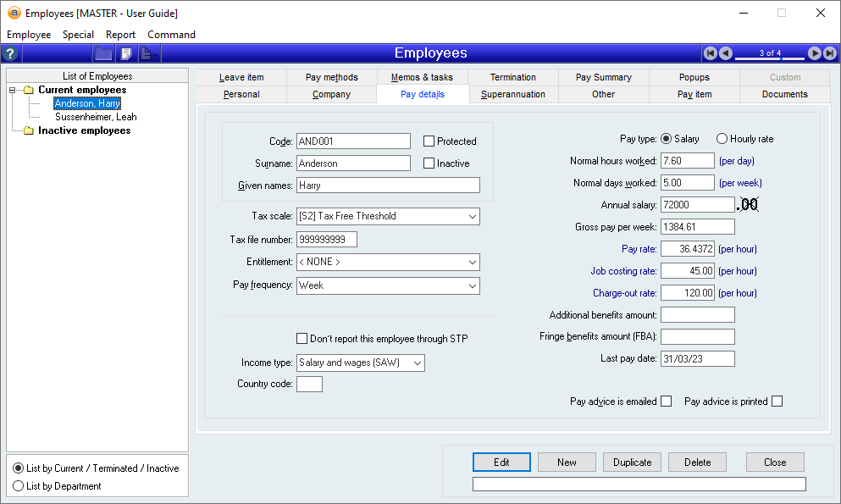This screenshot has height=504, width=841.
Task: Click the folder icon in the toolbar
Action: [103, 53]
